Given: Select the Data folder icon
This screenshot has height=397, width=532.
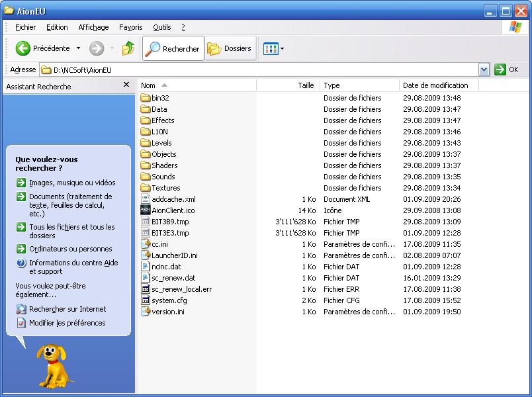Looking at the screenshot, I should (x=146, y=109).
